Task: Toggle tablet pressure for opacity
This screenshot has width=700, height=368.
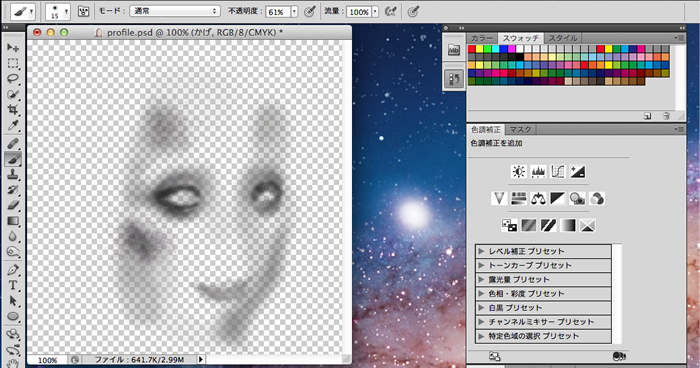Action: (x=310, y=12)
